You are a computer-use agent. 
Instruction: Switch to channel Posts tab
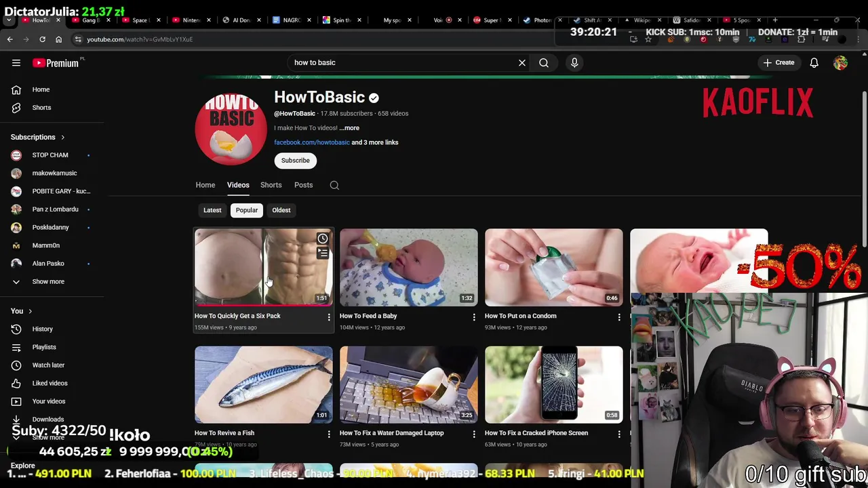click(303, 185)
